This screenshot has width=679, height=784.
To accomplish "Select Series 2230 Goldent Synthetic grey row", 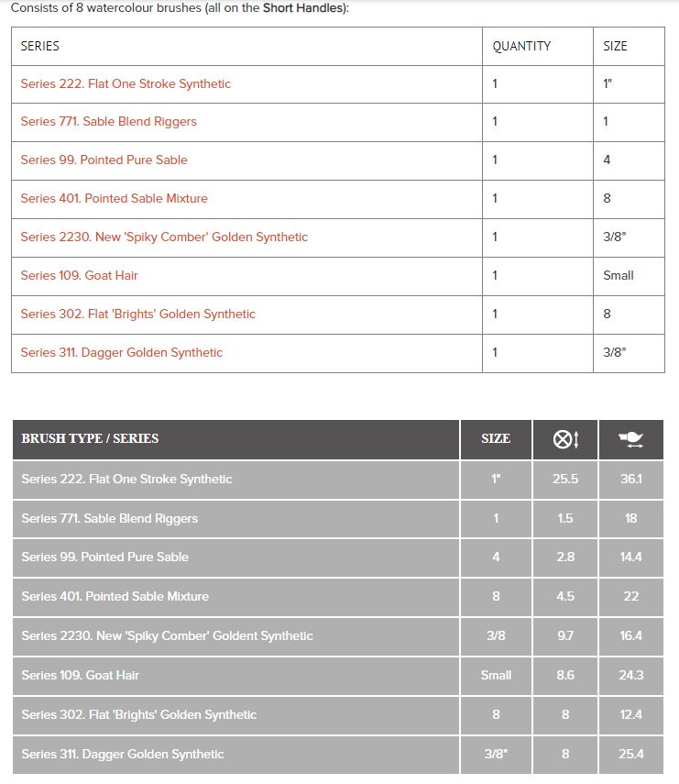I will [x=338, y=636].
